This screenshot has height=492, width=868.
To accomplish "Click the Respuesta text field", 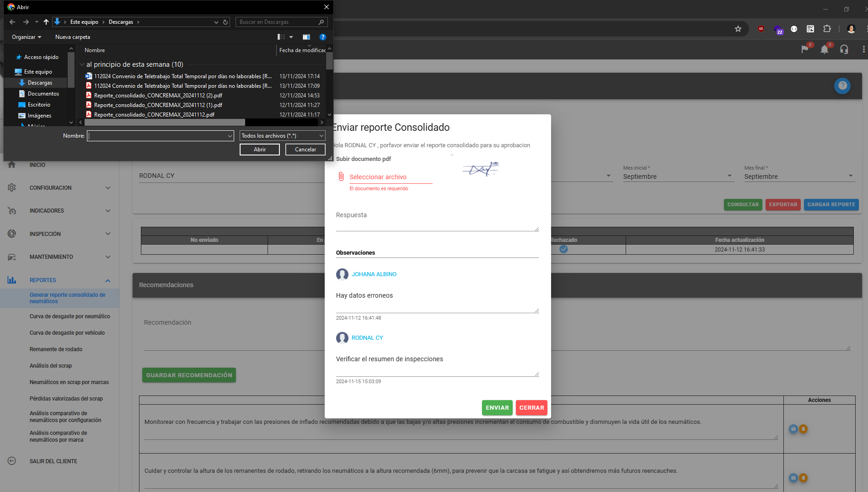I will [x=437, y=222].
